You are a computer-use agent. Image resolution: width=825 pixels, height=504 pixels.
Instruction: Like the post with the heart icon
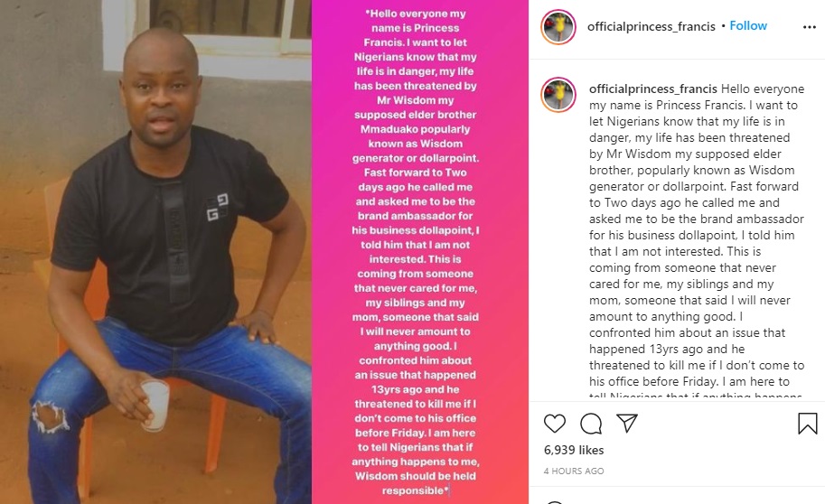554,423
